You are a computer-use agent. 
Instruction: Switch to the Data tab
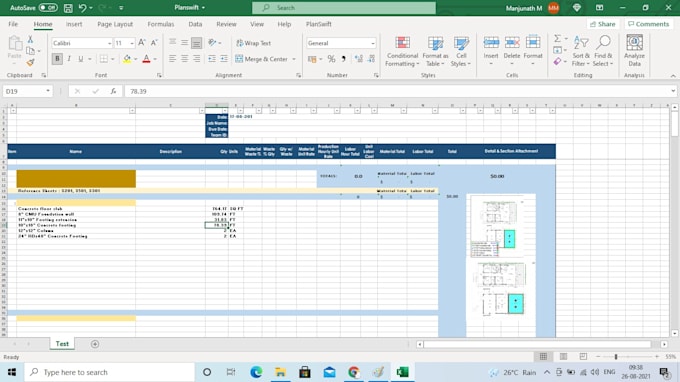(195, 24)
